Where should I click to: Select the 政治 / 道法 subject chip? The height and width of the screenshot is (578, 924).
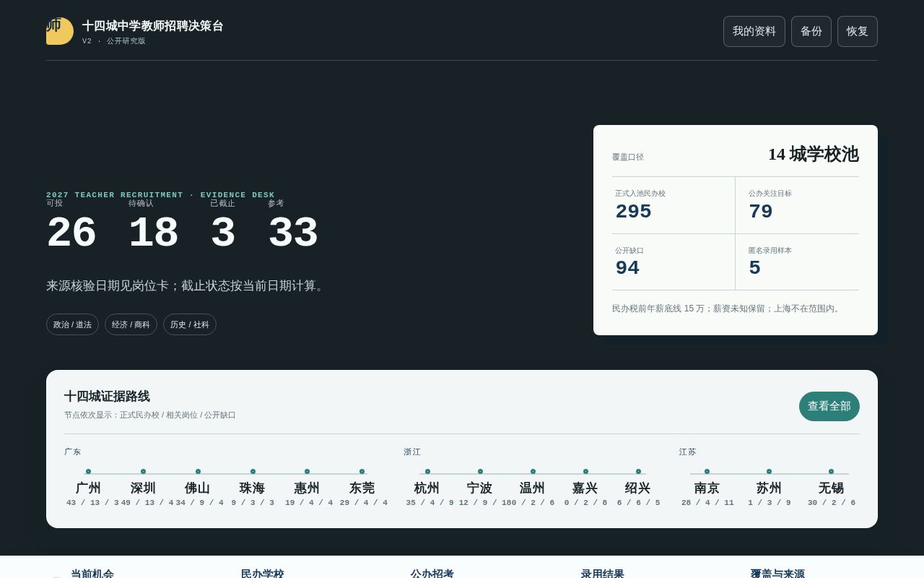(72, 324)
